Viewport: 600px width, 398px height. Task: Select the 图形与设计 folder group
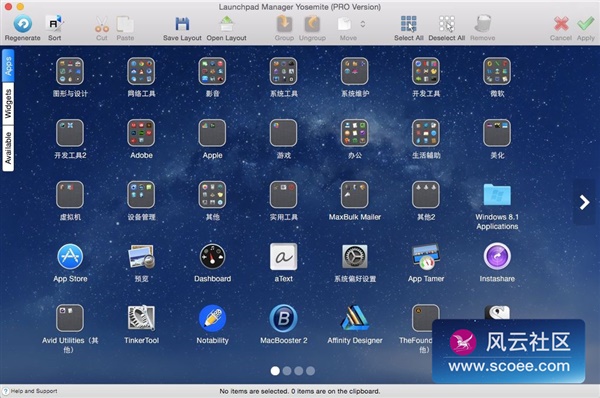[70, 71]
